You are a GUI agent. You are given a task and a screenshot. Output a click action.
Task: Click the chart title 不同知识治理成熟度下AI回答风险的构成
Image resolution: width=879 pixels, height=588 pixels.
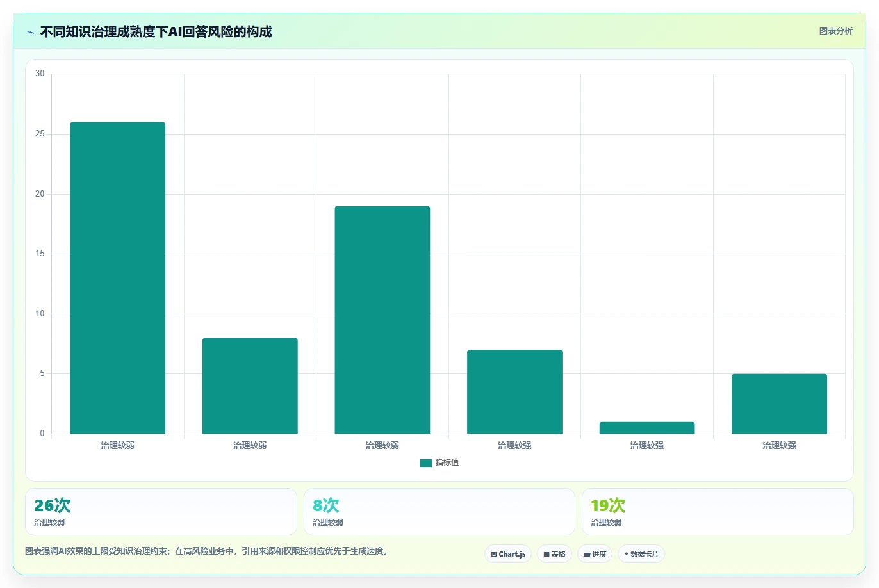click(156, 32)
